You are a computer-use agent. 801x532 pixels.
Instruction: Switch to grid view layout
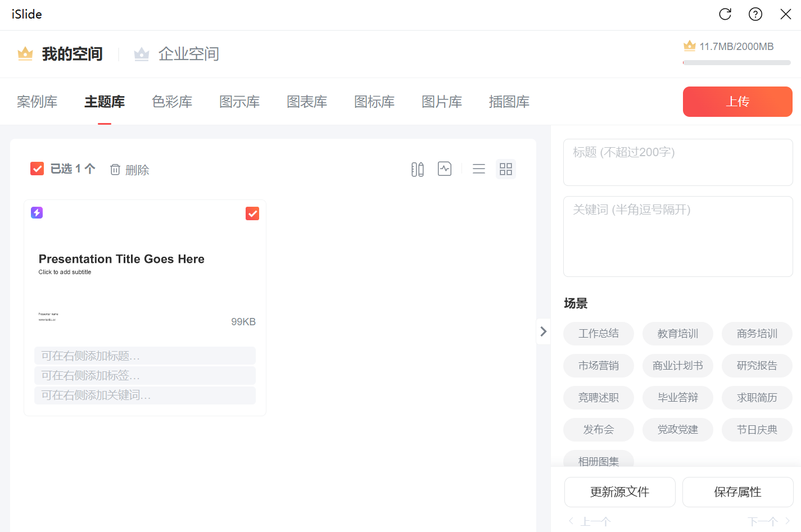coord(506,169)
